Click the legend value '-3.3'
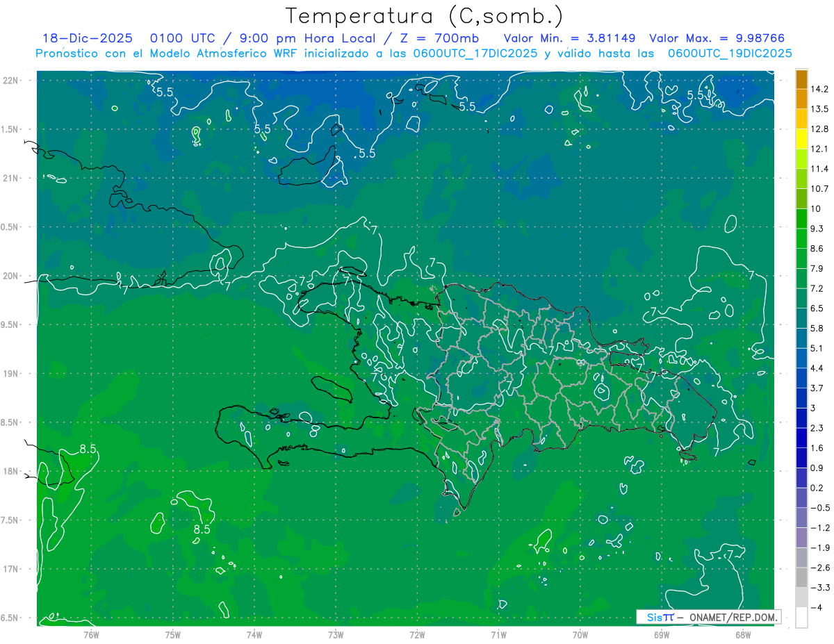Screen dimensions: 834x644 (x=819, y=588)
